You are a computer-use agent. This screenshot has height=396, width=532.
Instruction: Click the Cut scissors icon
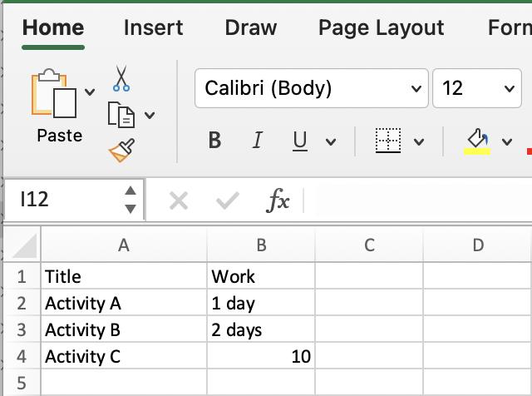(x=121, y=79)
